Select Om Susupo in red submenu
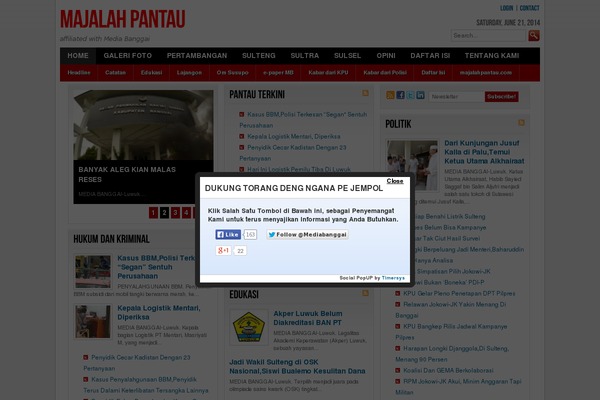Screen dimensions: 600x400 point(232,72)
